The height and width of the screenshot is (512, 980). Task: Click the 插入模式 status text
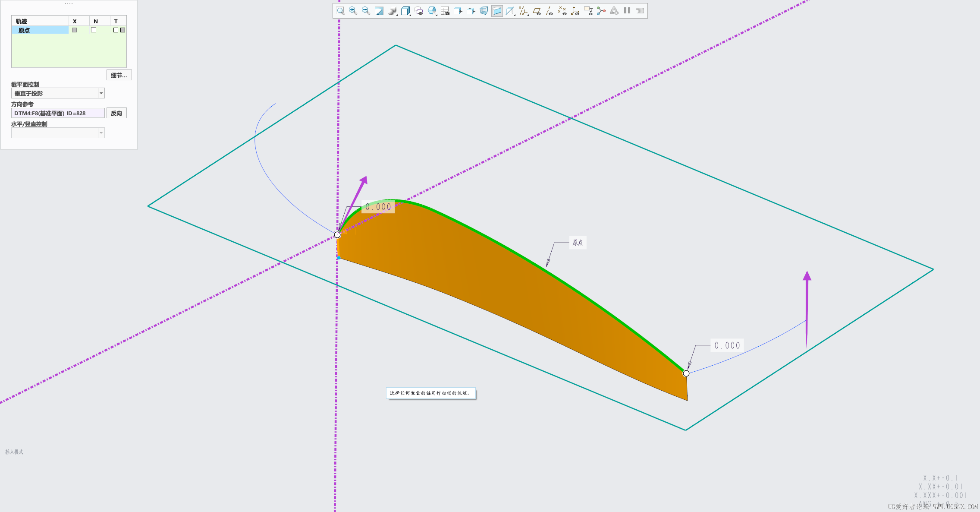[14, 452]
